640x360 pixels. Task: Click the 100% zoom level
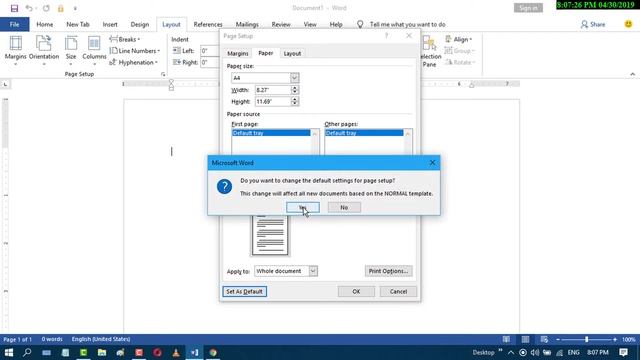[x=629, y=339]
